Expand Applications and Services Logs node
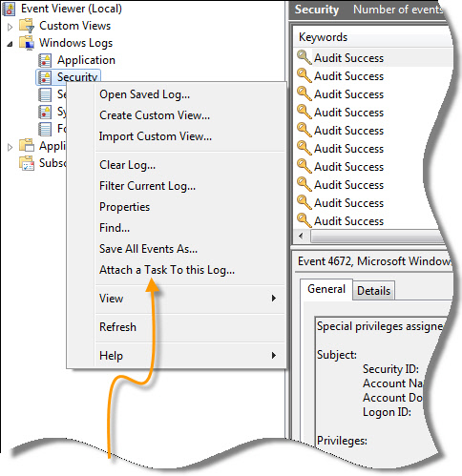The width and height of the screenshot is (462, 476). (x=10, y=147)
